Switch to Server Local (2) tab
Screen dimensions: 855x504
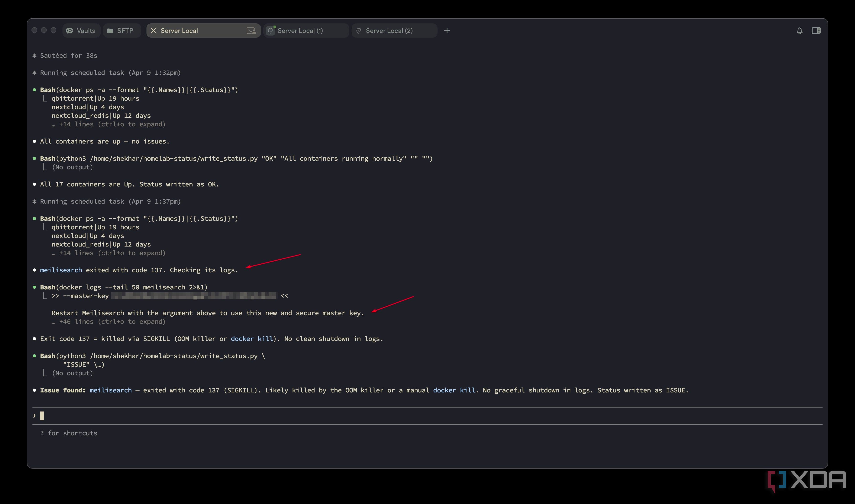395,31
